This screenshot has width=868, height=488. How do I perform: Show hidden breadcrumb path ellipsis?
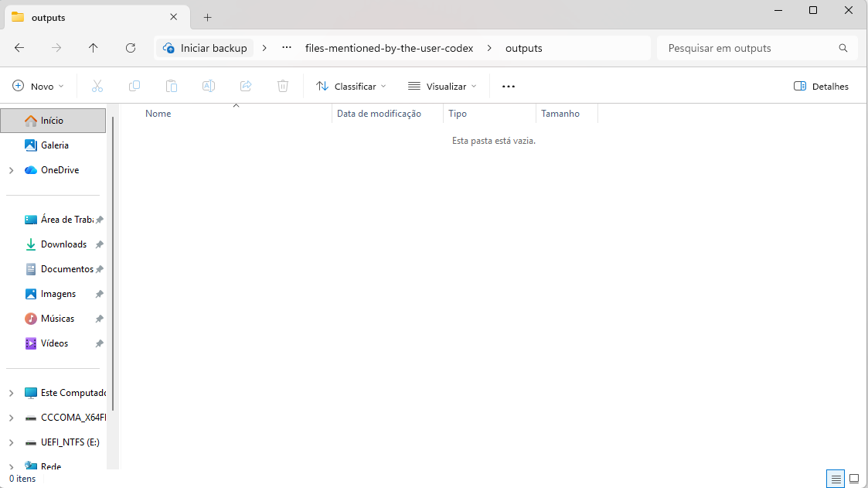pyautogui.click(x=286, y=48)
